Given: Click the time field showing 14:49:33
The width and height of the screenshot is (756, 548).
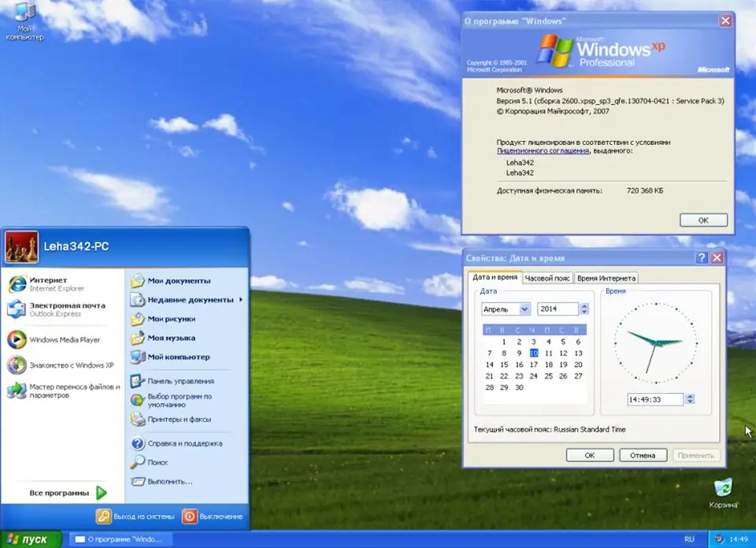Looking at the screenshot, I should pyautogui.click(x=655, y=399).
